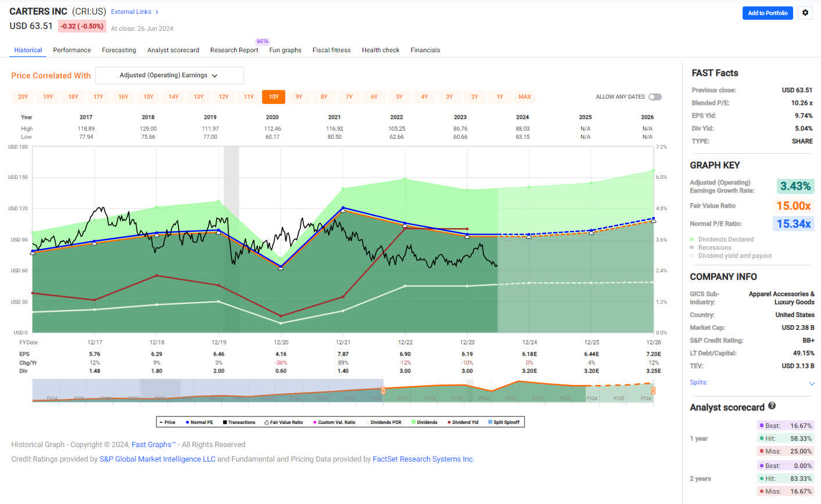
Task: Toggle the Fair Value Ratio legend item
Action: coord(284,422)
